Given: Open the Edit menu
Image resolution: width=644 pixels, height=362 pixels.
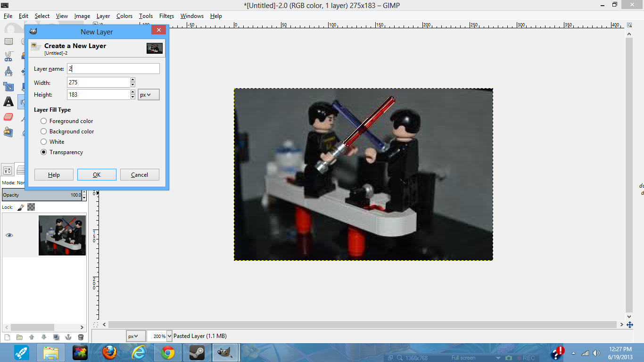Looking at the screenshot, I should (24, 16).
